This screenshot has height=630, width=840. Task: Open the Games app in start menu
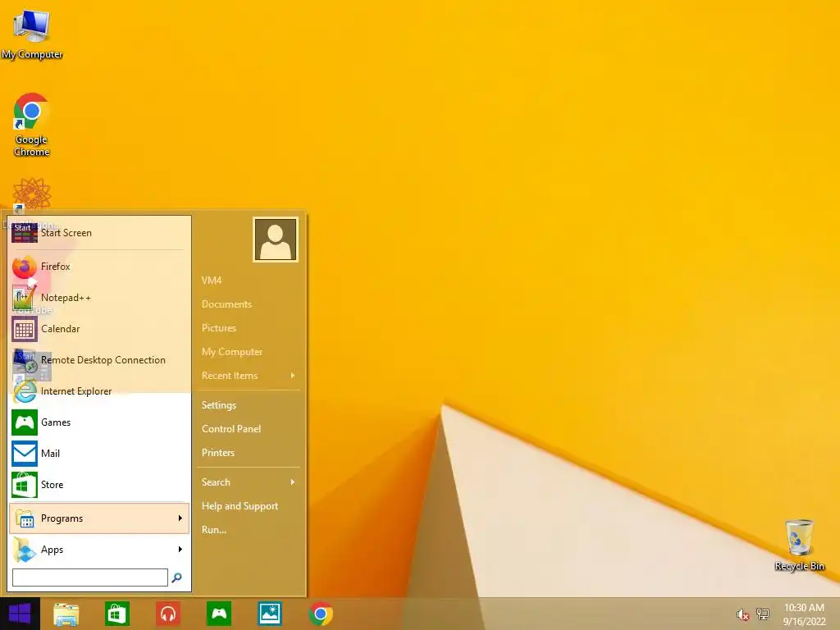[x=99, y=422]
